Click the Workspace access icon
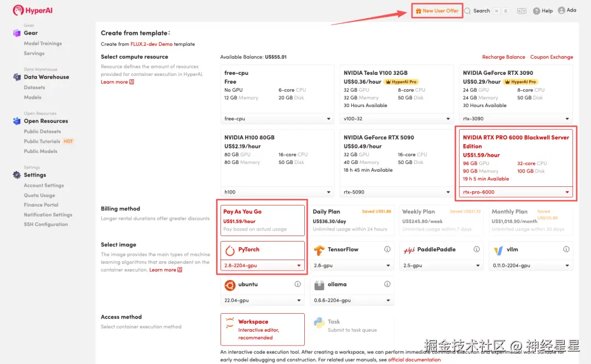The image size is (591, 364). (x=229, y=323)
